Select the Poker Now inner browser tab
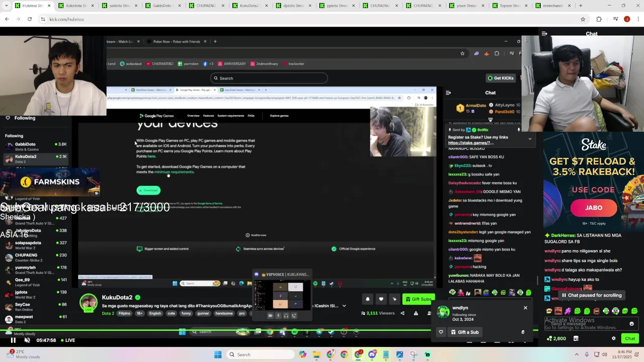The image size is (644, 362). [x=176, y=41]
